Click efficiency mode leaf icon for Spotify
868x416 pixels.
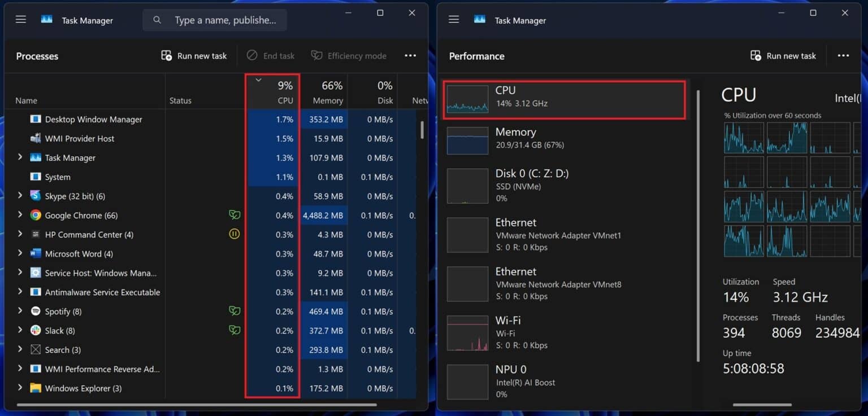point(235,310)
